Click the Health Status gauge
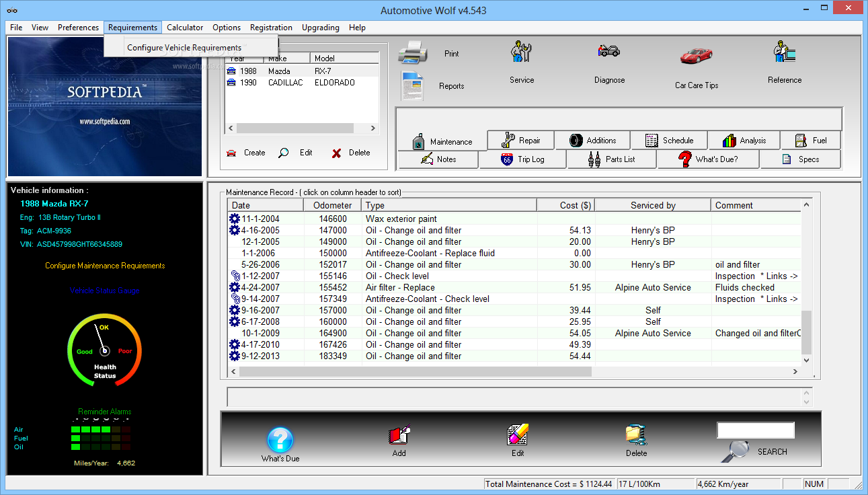The image size is (868, 495). pos(104,350)
